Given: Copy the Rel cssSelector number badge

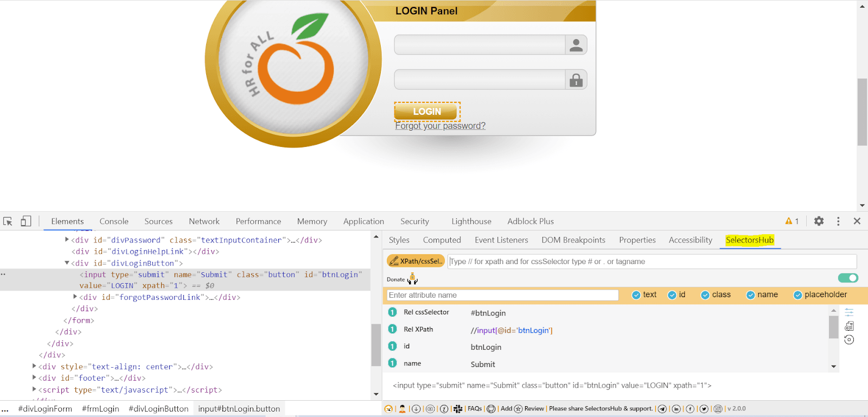Looking at the screenshot, I should point(393,312).
